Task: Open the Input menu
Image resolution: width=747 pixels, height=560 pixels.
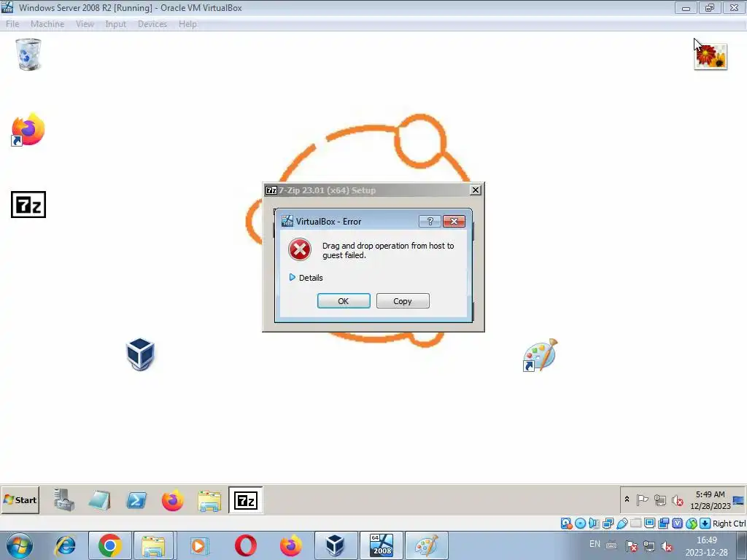Action: (x=116, y=24)
